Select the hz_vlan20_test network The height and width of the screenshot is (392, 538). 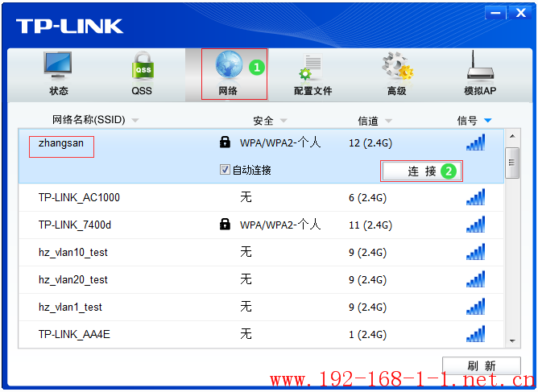coord(73,280)
